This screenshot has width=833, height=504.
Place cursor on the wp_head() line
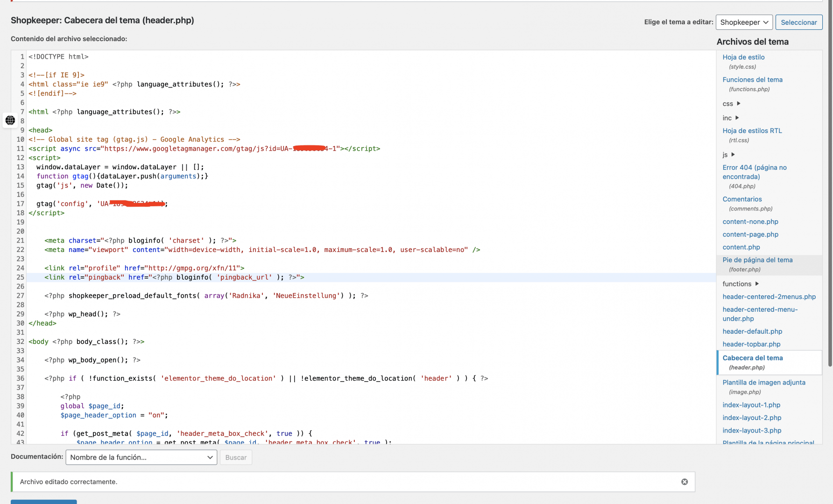pyautogui.click(x=82, y=314)
